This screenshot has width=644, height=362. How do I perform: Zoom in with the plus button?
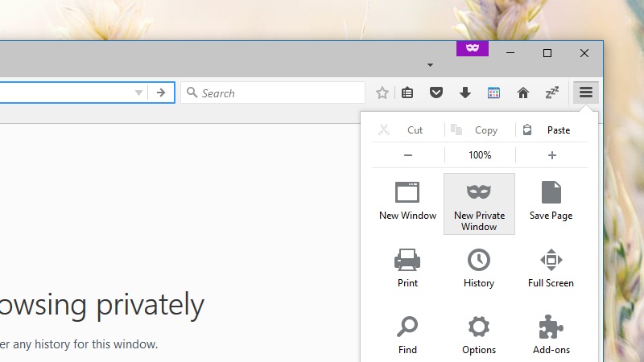click(x=551, y=155)
